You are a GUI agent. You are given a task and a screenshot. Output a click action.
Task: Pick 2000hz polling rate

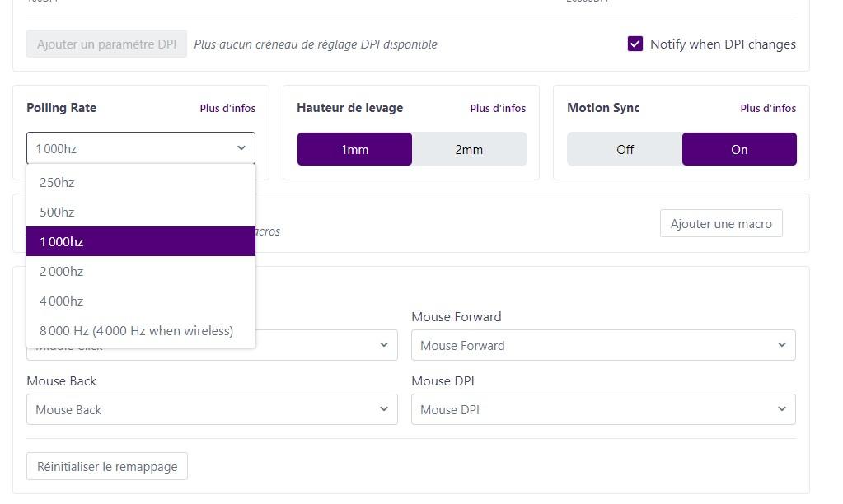[140, 272]
